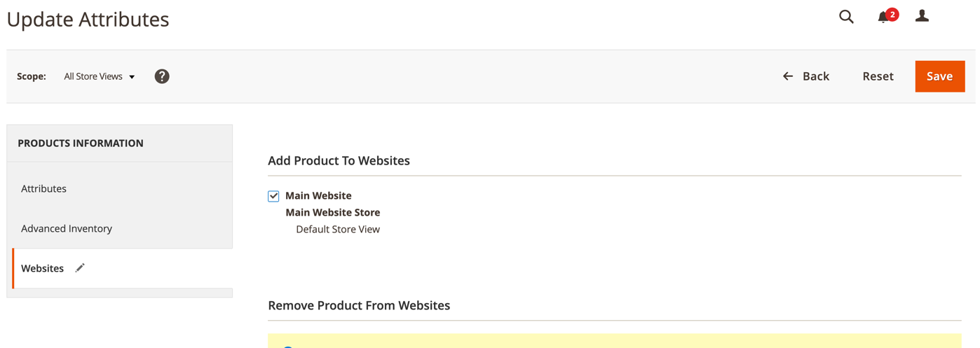This screenshot has width=980, height=348.
Task: Open the notifications bell
Action: point(883,18)
